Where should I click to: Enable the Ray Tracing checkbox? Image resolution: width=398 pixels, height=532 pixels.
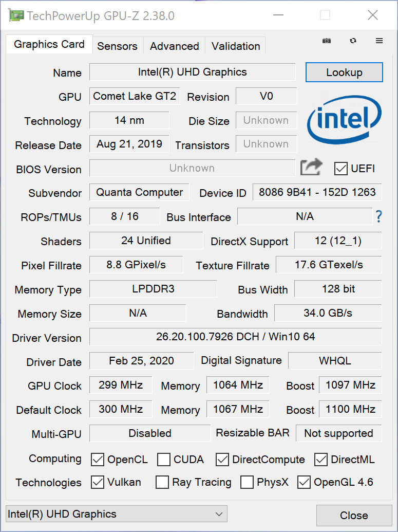[x=162, y=482]
